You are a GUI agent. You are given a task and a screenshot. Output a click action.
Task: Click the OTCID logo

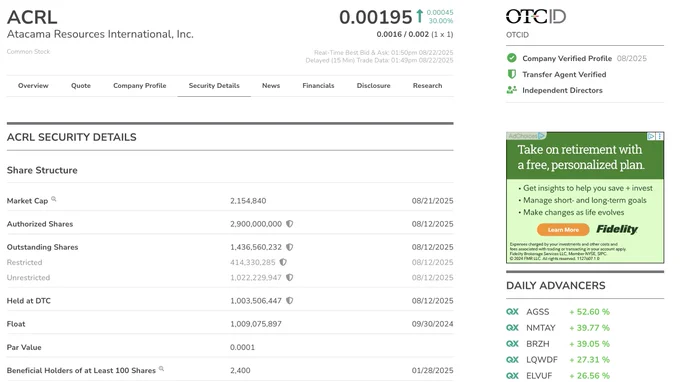click(536, 17)
